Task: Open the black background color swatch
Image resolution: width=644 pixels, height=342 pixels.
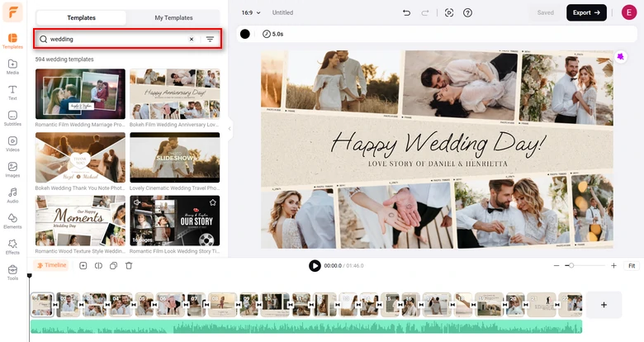Action: [244, 34]
